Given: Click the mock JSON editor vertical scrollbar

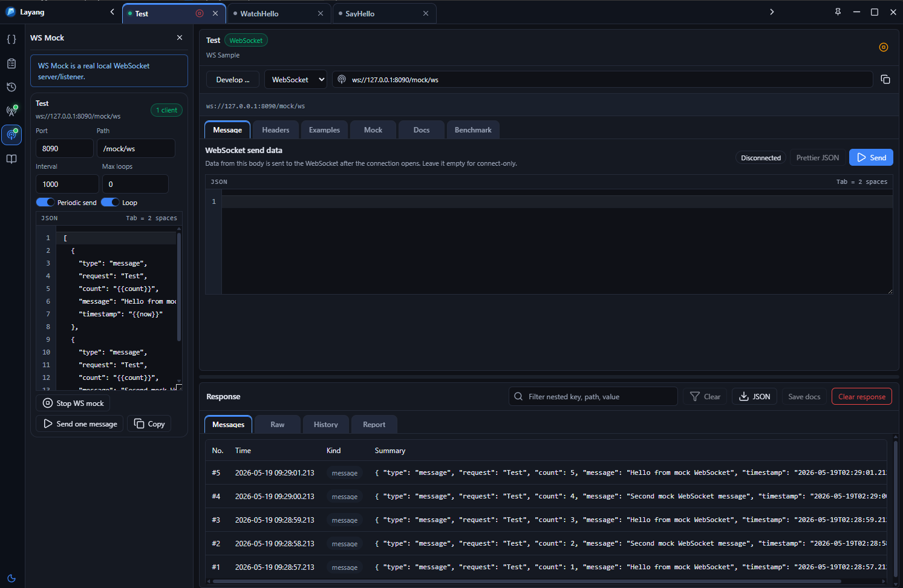Looking at the screenshot, I should [x=179, y=287].
